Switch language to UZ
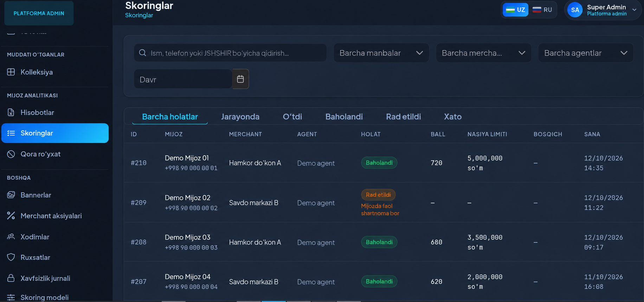The image size is (644, 302). [515, 10]
